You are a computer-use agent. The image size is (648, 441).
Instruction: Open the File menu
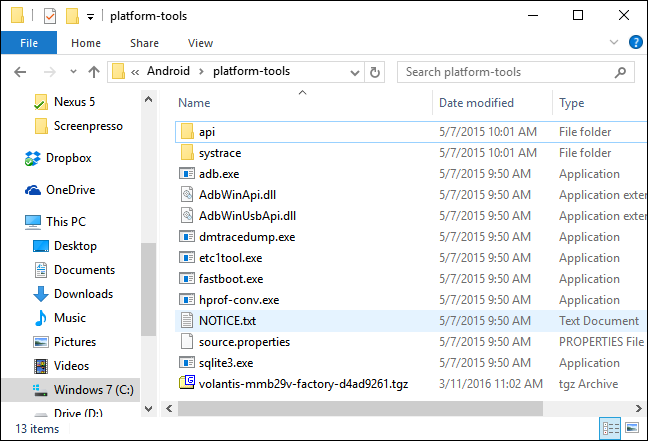pyautogui.click(x=29, y=43)
